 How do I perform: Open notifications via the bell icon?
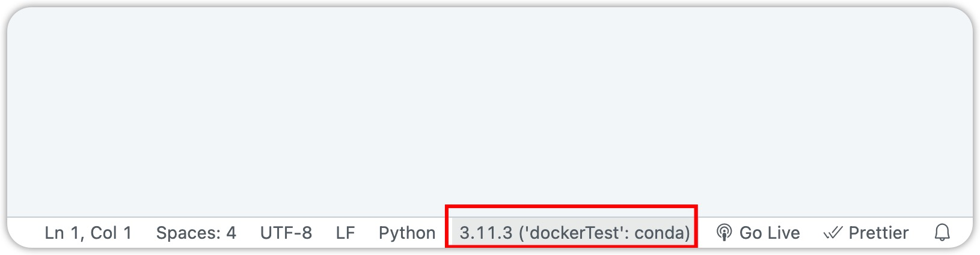coord(942,233)
